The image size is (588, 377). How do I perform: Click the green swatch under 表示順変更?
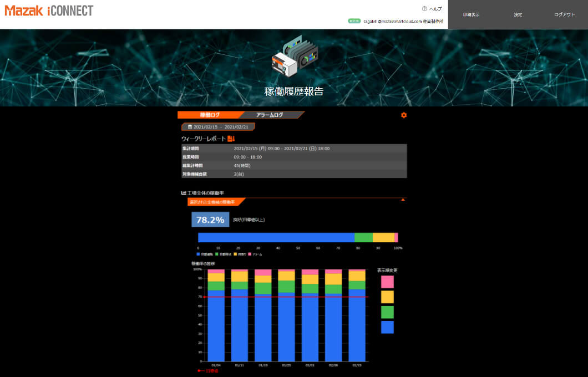tap(387, 312)
